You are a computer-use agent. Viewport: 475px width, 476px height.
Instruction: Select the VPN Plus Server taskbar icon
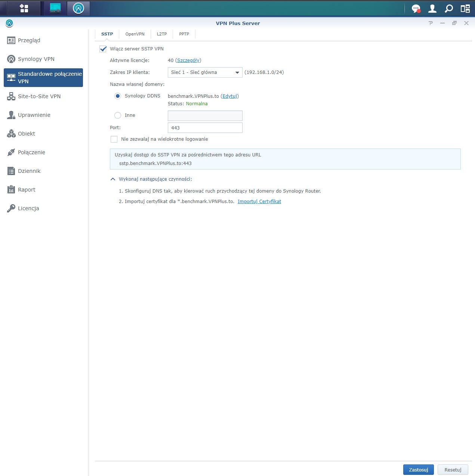tap(78, 8)
